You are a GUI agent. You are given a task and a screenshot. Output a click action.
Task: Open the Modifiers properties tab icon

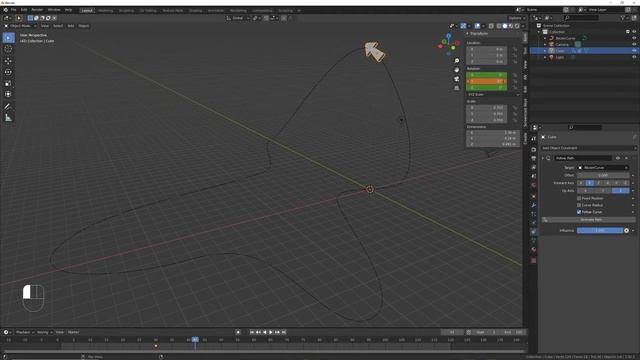click(533, 205)
